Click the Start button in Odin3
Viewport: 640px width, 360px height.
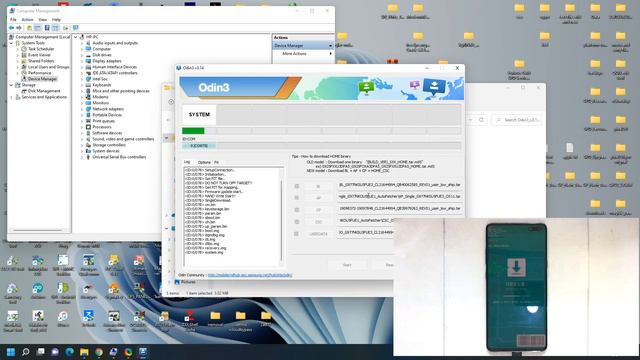tap(347, 265)
